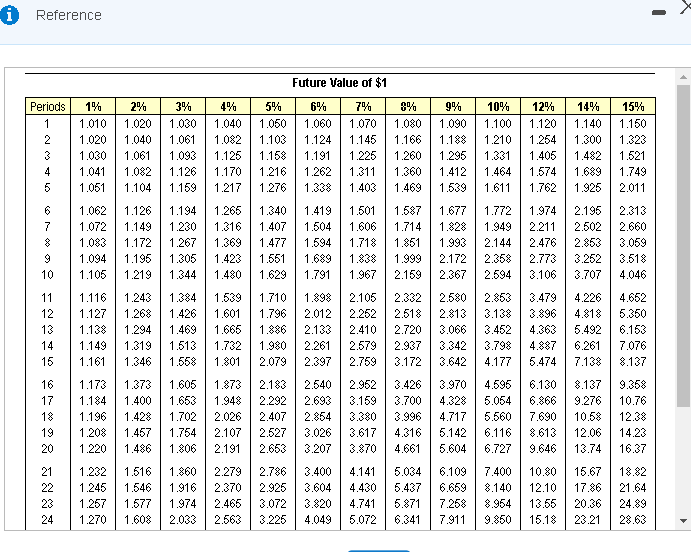Image resolution: width=691 pixels, height=552 pixels.
Task: Click value 2.313 in period 6 row
Action: click(632, 211)
